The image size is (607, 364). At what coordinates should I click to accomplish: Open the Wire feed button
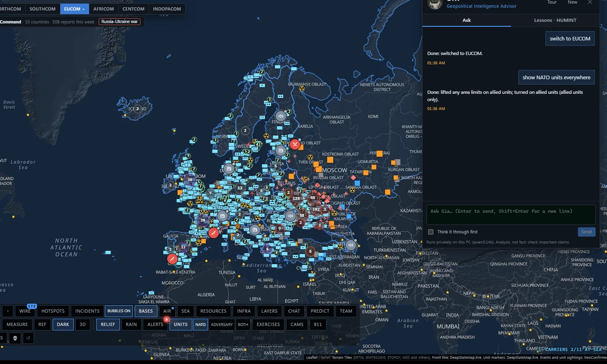coord(25,311)
